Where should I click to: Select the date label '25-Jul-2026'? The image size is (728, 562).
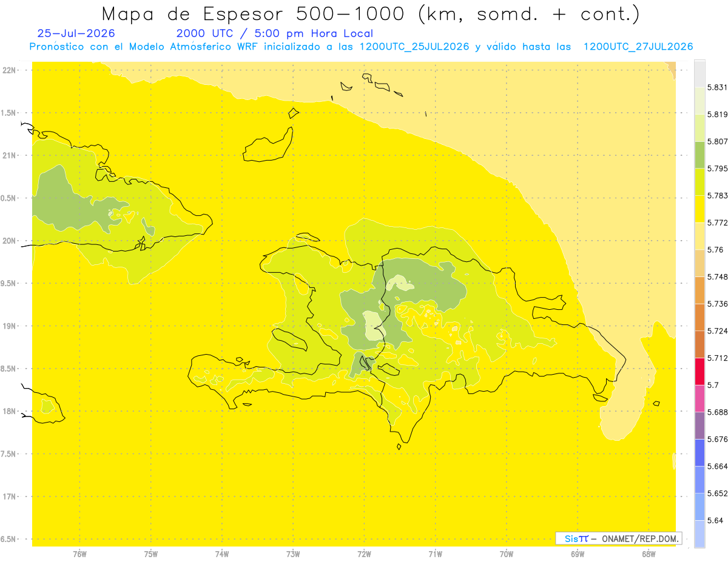tap(76, 33)
